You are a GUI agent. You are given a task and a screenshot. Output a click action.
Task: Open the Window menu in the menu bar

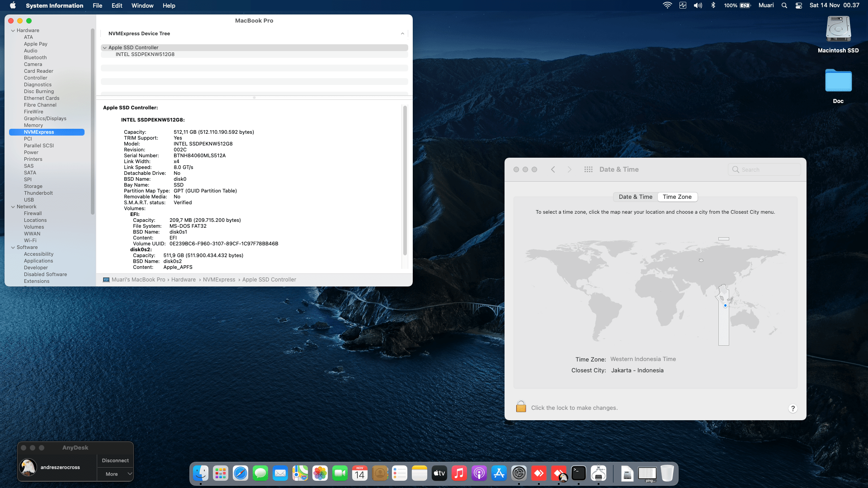click(x=142, y=5)
